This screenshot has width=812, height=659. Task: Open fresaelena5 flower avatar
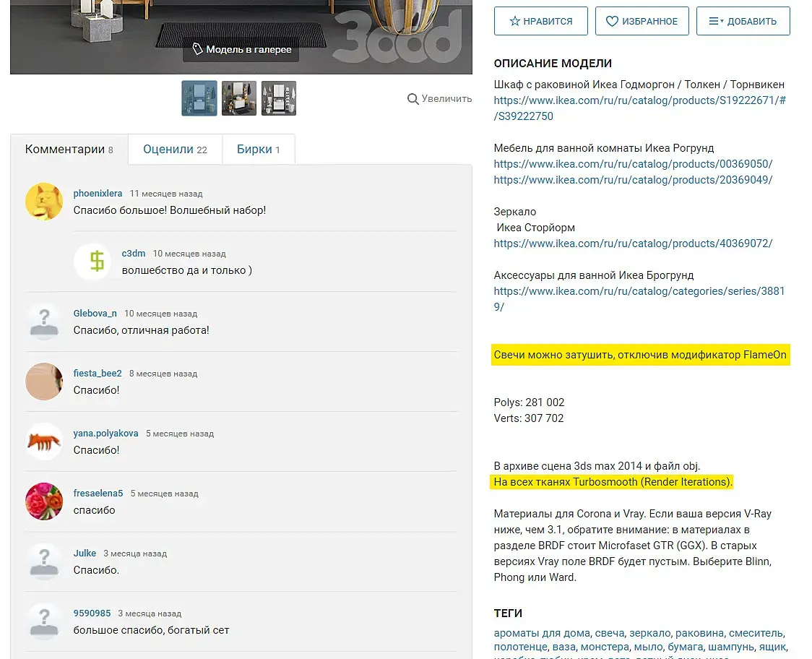pyautogui.click(x=44, y=501)
